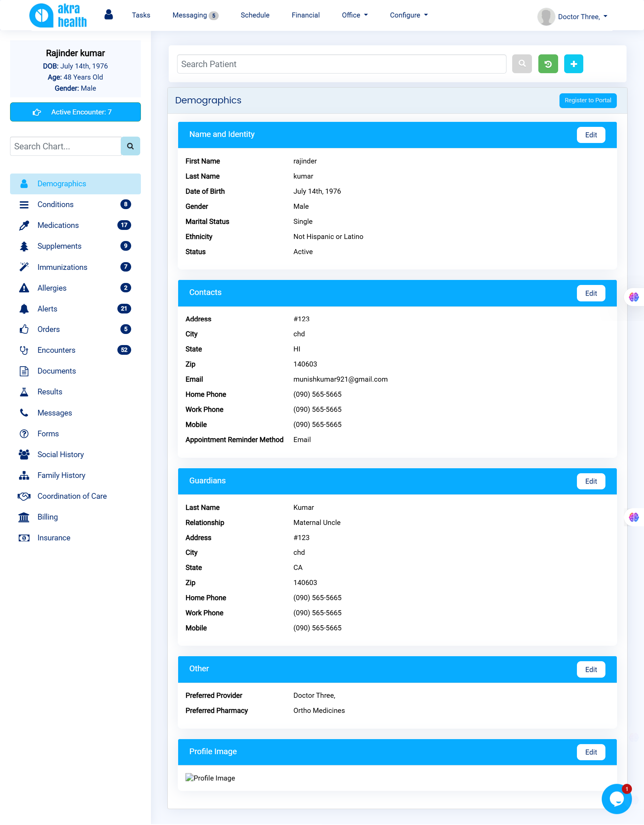The height and width of the screenshot is (825, 644).
Task: Click the gray patient search magnifier button
Action: (522, 64)
